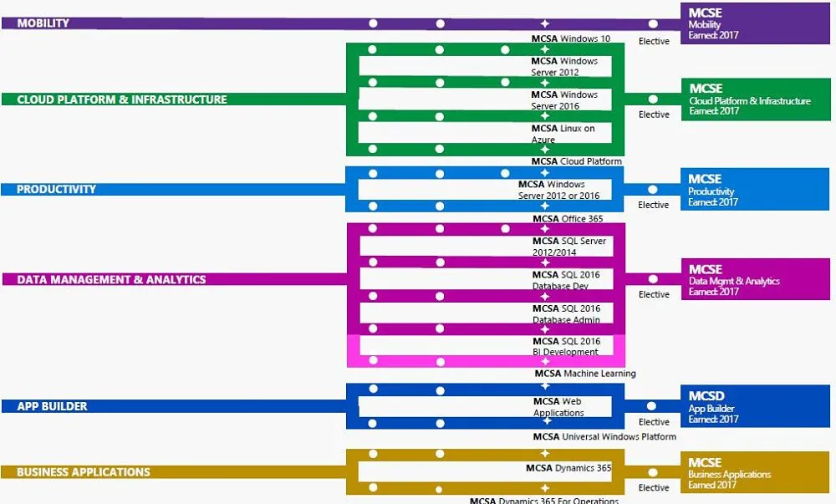Image resolution: width=836 pixels, height=504 pixels.
Task: Select MCSA Windows Server 2012 or 2016
Action: (558, 191)
